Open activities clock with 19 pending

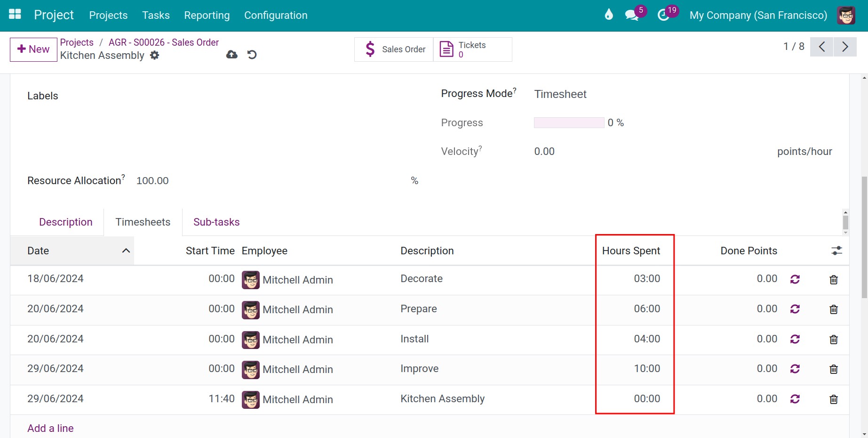(x=664, y=15)
